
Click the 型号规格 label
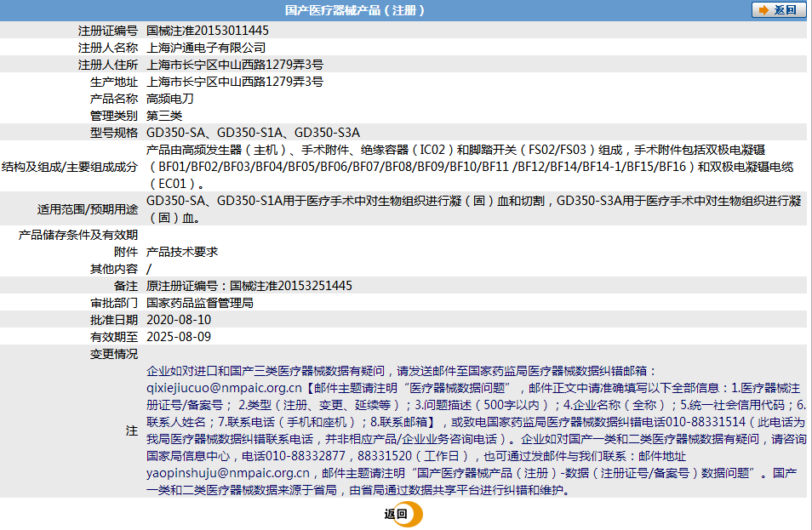pyautogui.click(x=114, y=133)
